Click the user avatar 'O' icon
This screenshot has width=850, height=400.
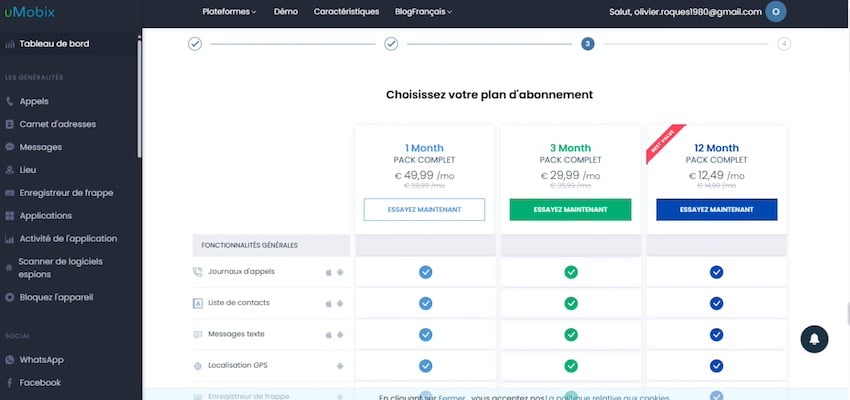tap(776, 11)
